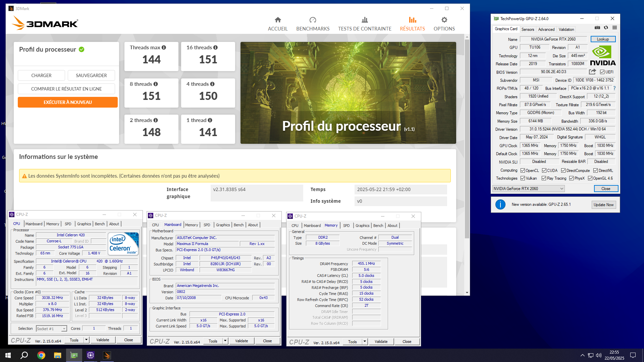Switch to the Sensors tab in GPU-Z
The image size is (644, 362).
pyautogui.click(x=528, y=29)
